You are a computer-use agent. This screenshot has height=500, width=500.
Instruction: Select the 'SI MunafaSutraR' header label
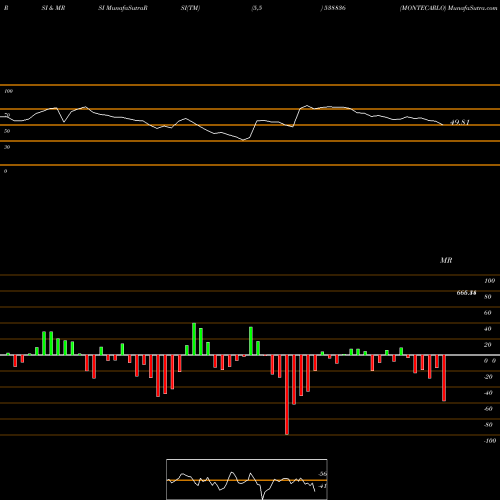(123, 8)
